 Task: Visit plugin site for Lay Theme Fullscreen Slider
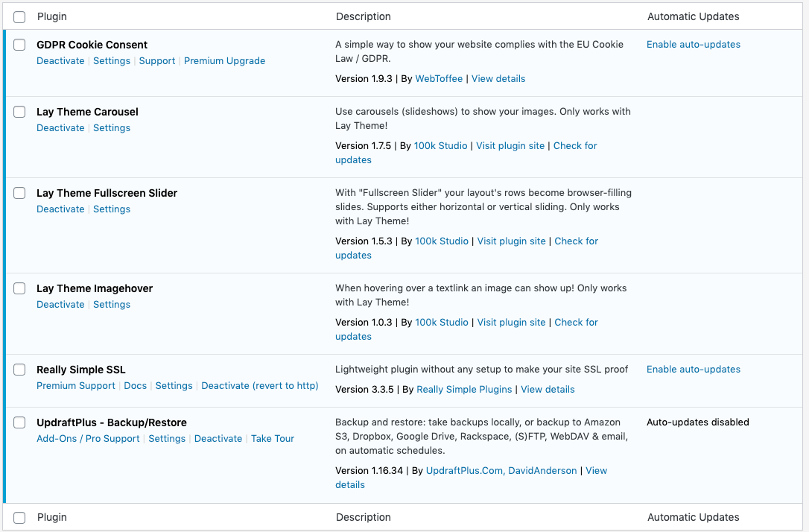511,241
